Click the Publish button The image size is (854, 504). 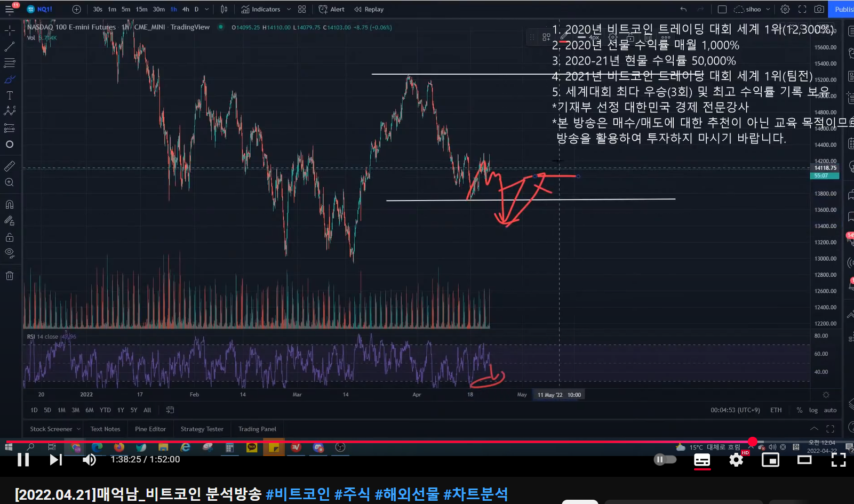[842, 9]
